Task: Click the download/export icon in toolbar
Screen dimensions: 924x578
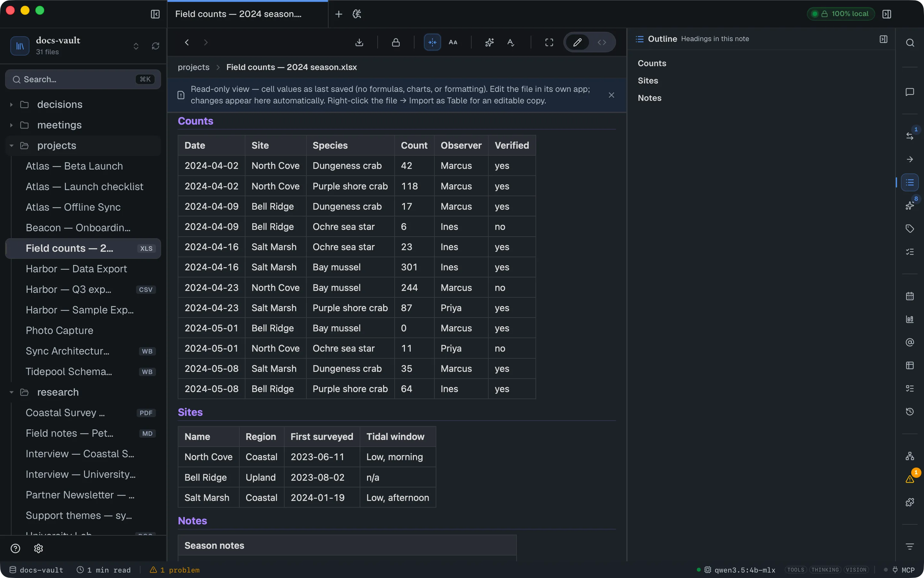Action: (x=359, y=42)
